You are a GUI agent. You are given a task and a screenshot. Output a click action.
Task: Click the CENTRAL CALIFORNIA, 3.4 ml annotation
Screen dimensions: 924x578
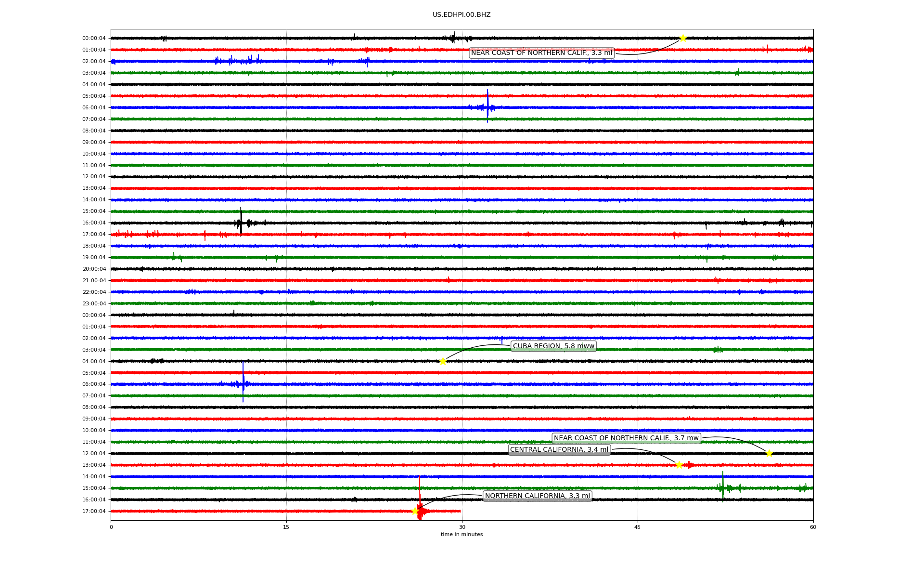click(559, 450)
